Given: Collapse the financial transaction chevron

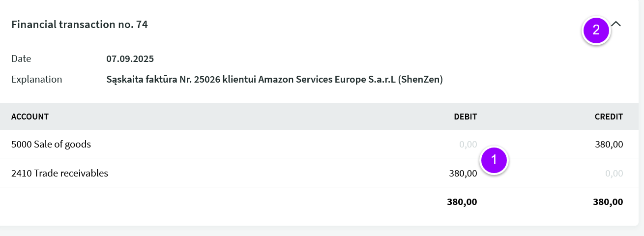Looking at the screenshot, I should (x=616, y=24).
